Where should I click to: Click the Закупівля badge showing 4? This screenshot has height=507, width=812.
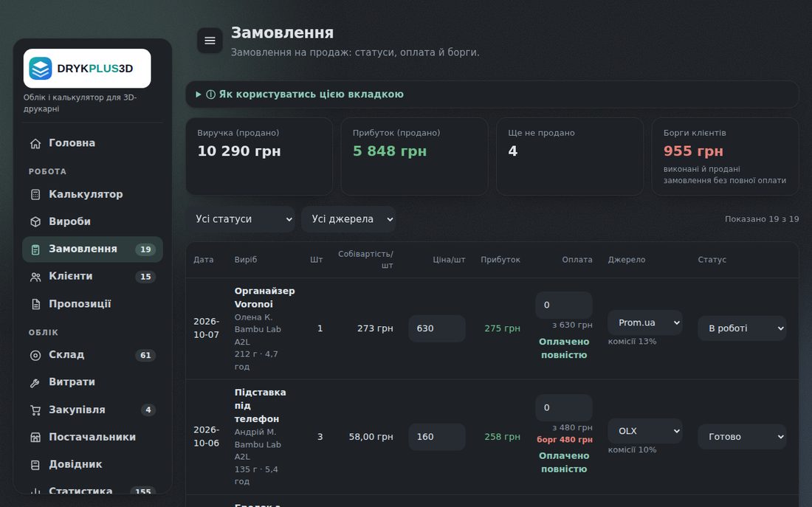coord(148,410)
